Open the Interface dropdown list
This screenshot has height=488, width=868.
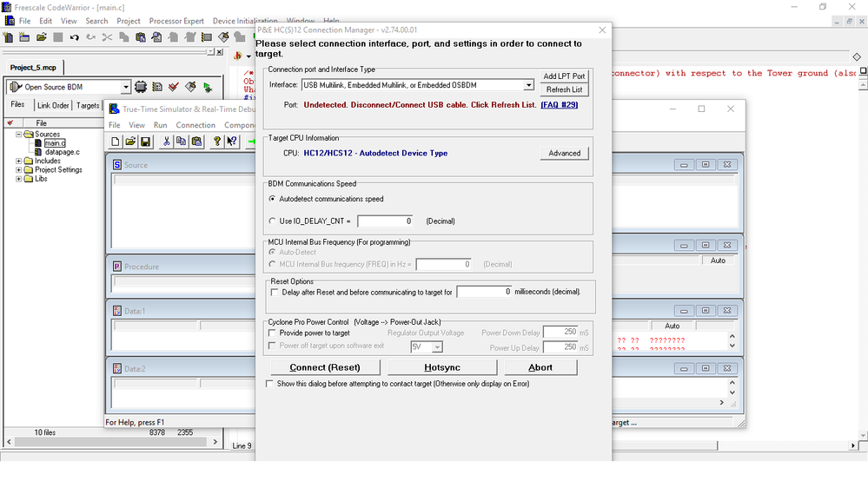[528, 85]
